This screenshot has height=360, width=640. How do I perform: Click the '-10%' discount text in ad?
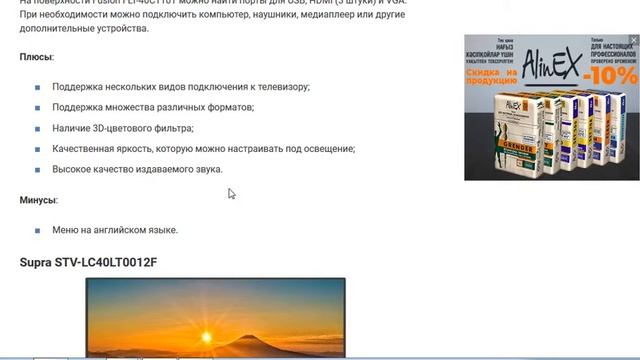coord(610,76)
